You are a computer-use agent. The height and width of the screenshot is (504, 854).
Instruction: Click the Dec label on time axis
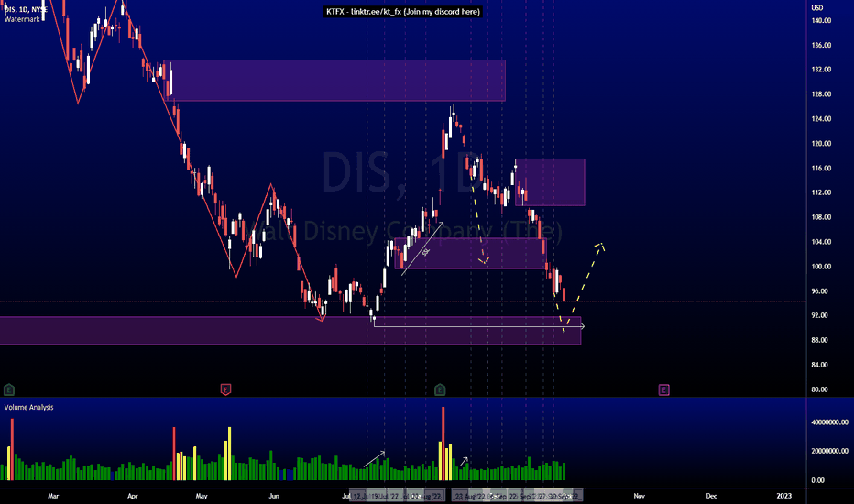tap(711, 496)
